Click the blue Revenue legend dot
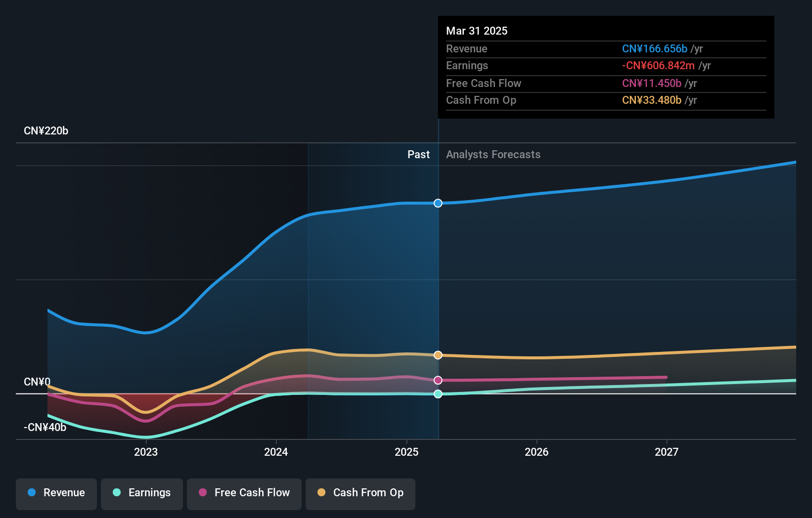812x518 pixels. 32,492
